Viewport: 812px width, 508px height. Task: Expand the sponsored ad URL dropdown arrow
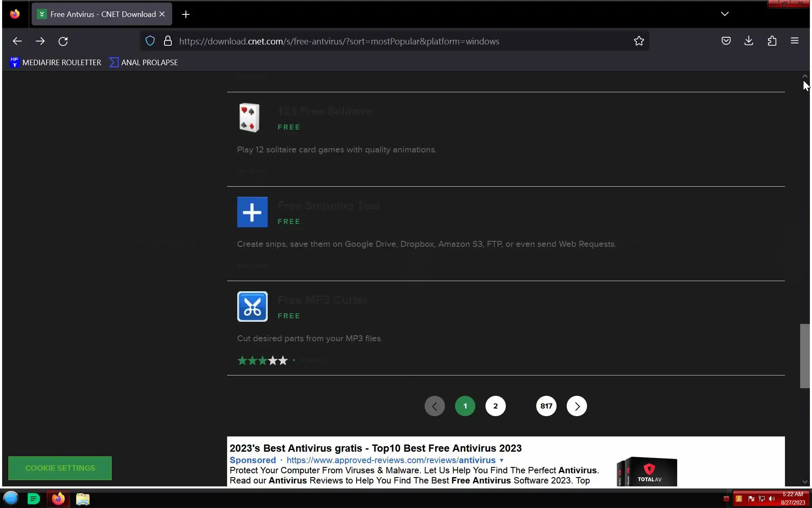502,460
